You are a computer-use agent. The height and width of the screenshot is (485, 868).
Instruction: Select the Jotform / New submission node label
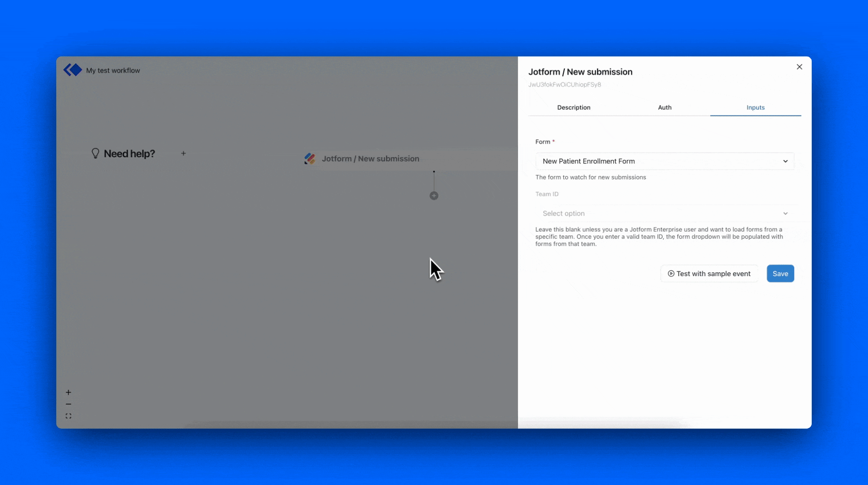click(x=370, y=159)
